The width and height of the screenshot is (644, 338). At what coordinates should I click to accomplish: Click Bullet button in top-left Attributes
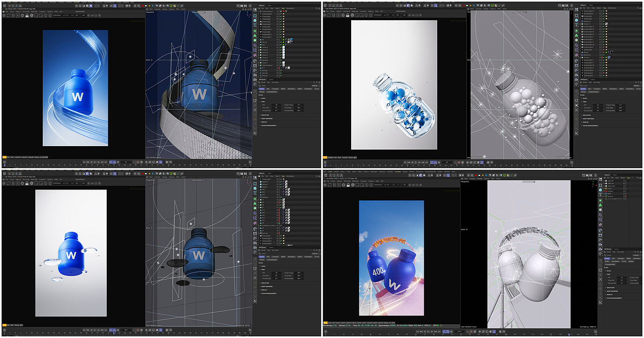[299, 89]
